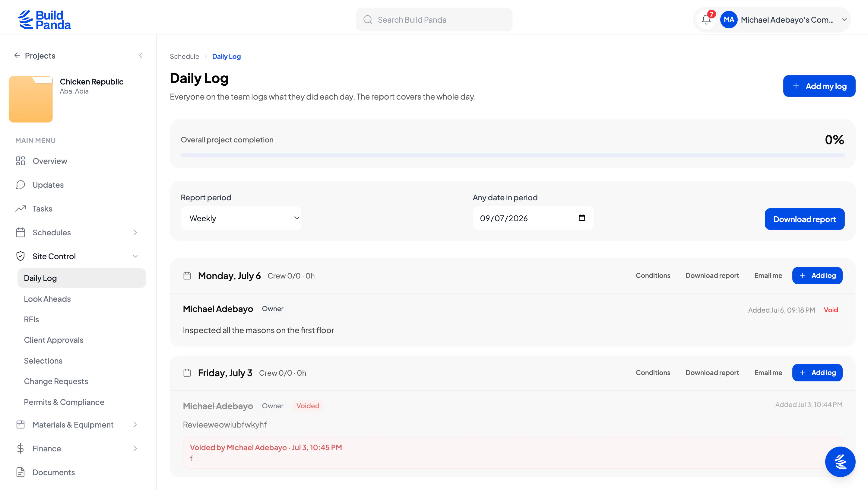Click the Schedules calendar icon

click(21, 233)
